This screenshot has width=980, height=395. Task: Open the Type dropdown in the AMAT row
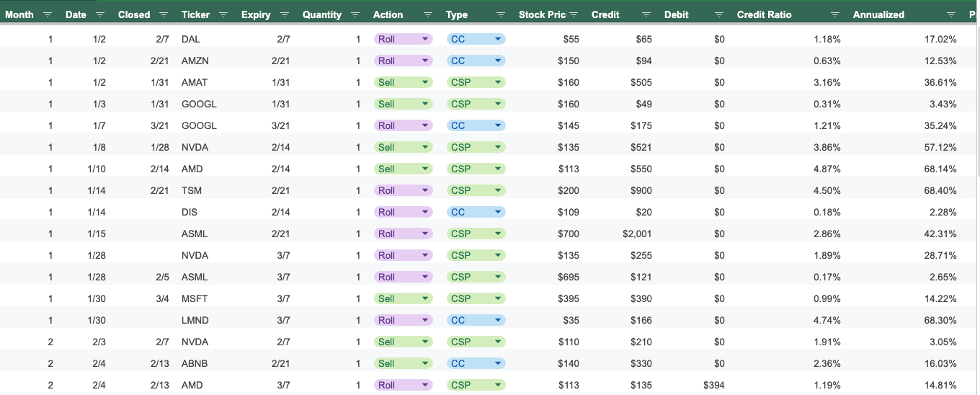pos(498,82)
